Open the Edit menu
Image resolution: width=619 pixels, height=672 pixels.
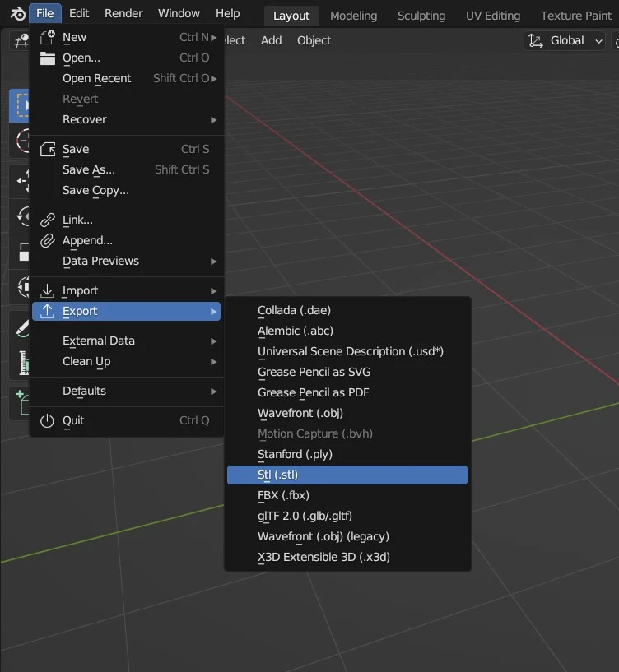[x=79, y=13]
